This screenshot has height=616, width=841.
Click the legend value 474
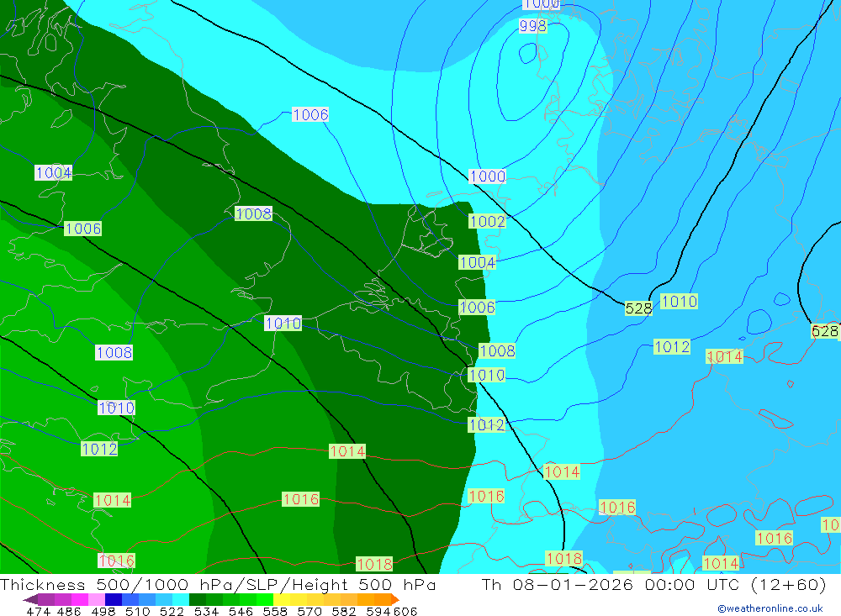click(x=38, y=611)
